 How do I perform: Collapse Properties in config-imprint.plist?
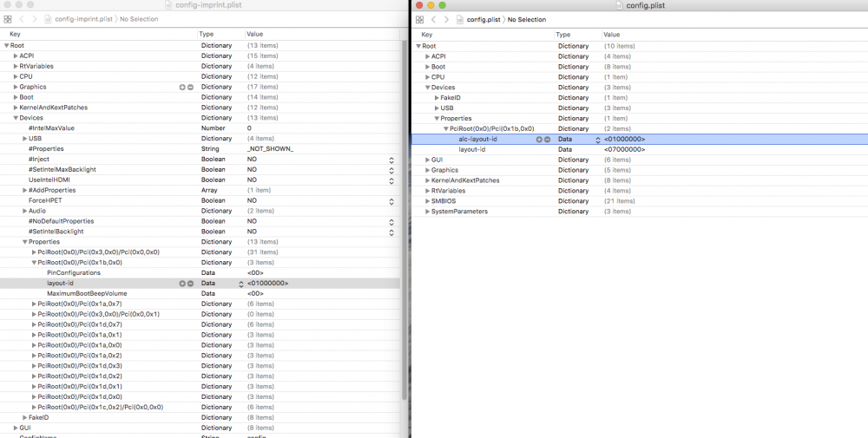click(x=25, y=242)
